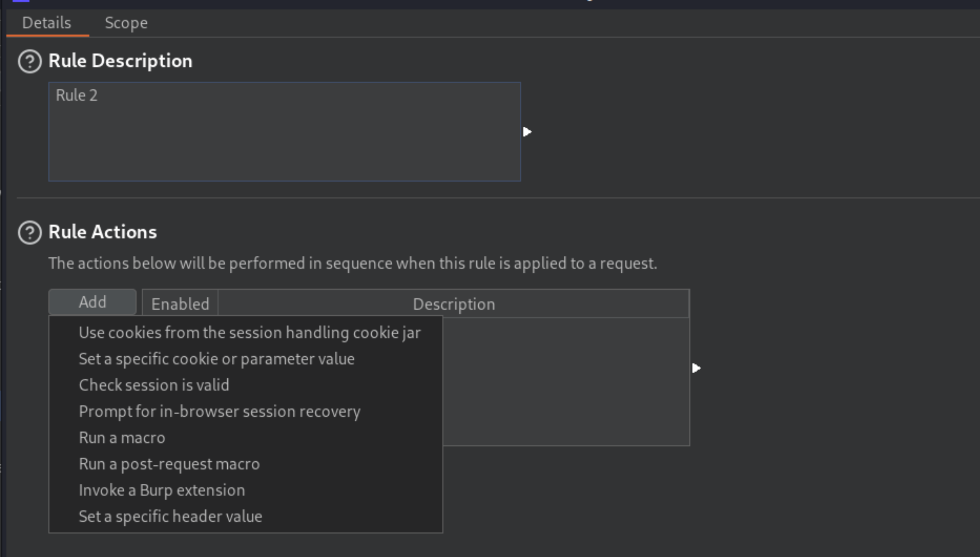The image size is (980, 557).
Task: Choose Run a post-request macro
Action: (x=169, y=464)
